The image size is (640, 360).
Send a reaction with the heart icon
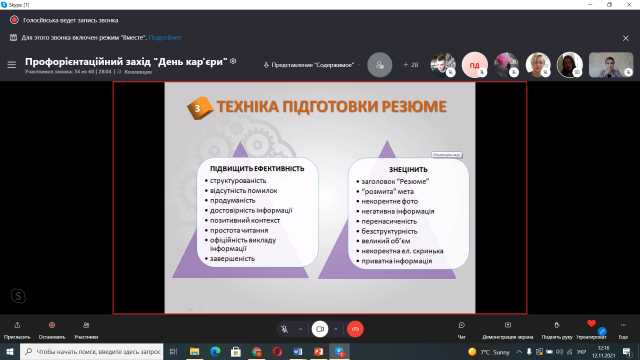[x=591, y=324]
